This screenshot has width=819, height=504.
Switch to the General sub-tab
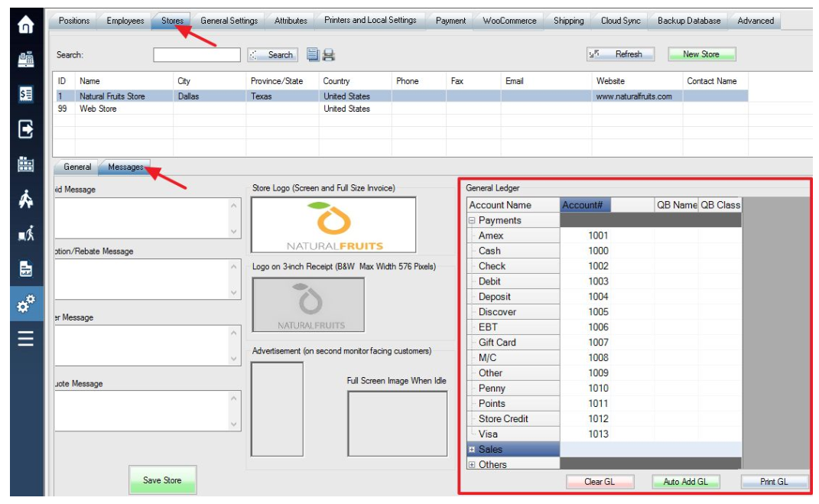[77, 167]
